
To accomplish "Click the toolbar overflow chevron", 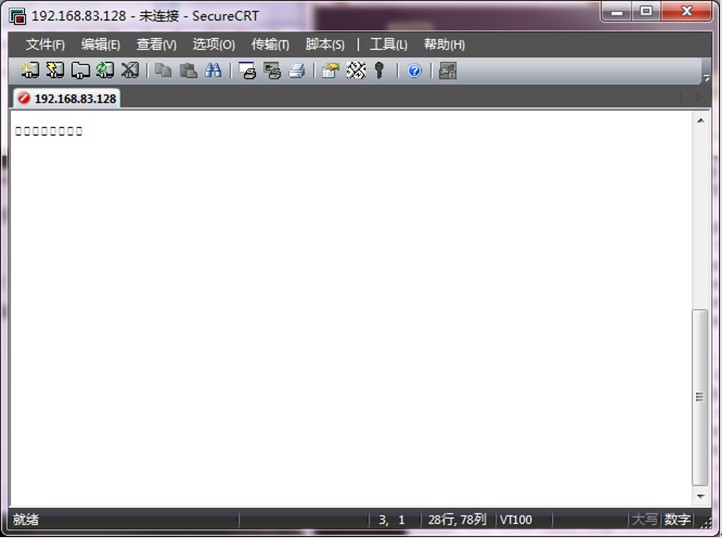I will [706, 77].
